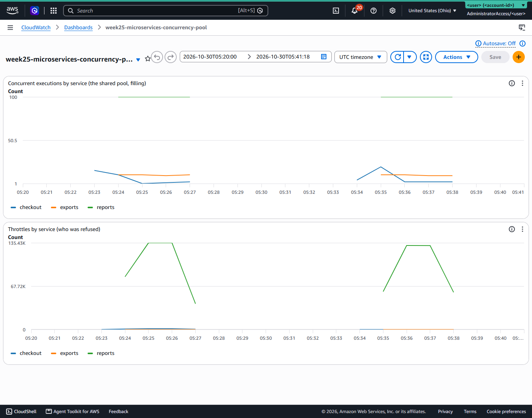The height and width of the screenshot is (418, 532).
Task: Launch CloudShell from the top bar icon
Action: (336, 11)
